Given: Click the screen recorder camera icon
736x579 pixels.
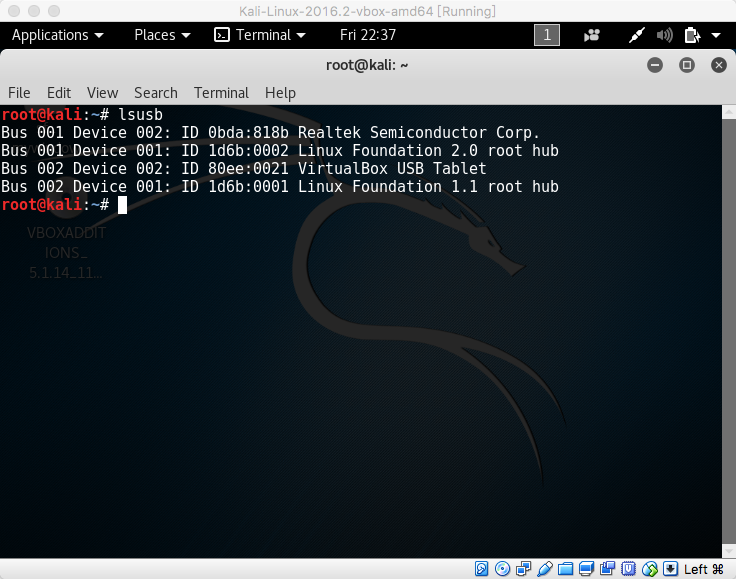Looking at the screenshot, I should (591, 35).
